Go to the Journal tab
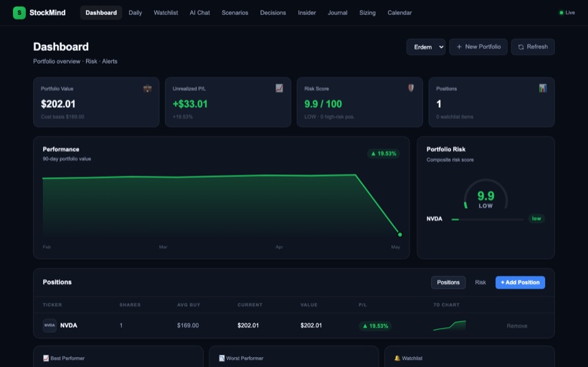 click(338, 13)
